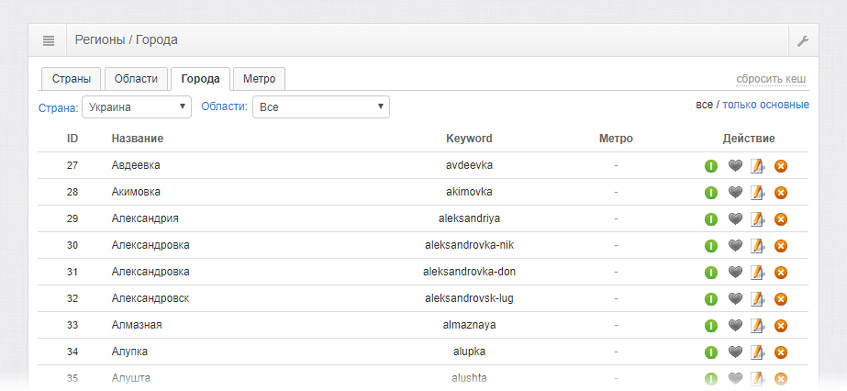Open the Области dropdown showing Все
Screen dimensions: 847x391
(x=321, y=107)
